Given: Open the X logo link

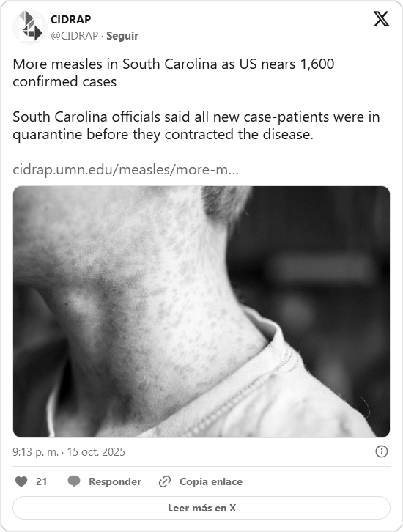Looking at the screenshot, I should tap(381, 18).
